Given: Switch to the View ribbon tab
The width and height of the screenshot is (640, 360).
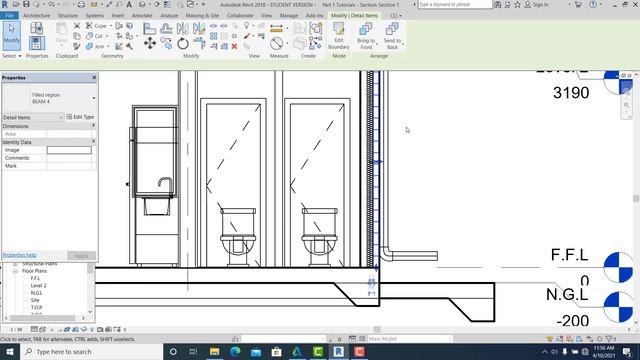Looking at the screenshot, I should click(x=266, y=16).
